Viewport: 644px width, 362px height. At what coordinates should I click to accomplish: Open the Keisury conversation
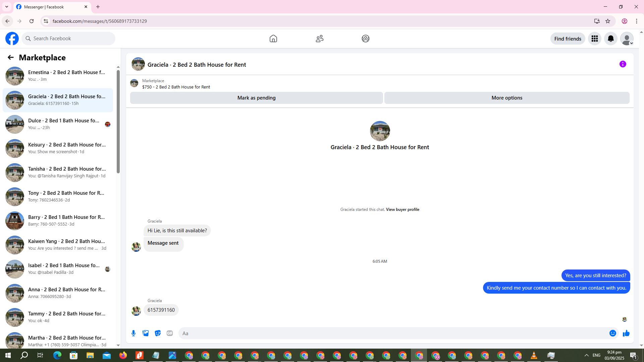click(x=58, y=148)
